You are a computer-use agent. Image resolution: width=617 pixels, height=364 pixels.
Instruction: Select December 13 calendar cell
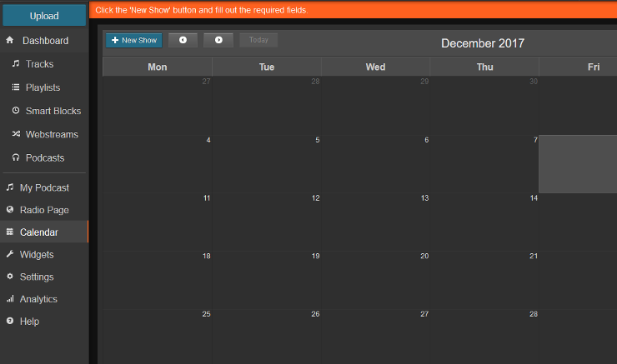[x=375, y=221]
